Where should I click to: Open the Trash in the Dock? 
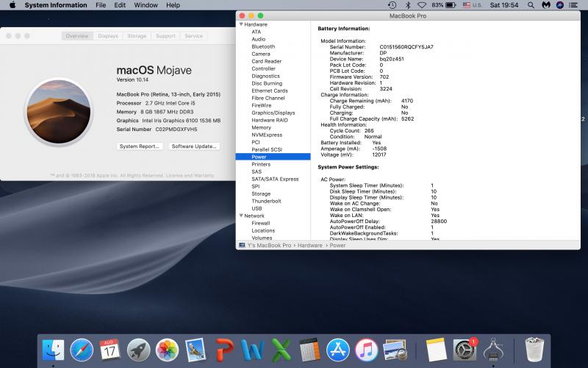click(x=534, y=350)
